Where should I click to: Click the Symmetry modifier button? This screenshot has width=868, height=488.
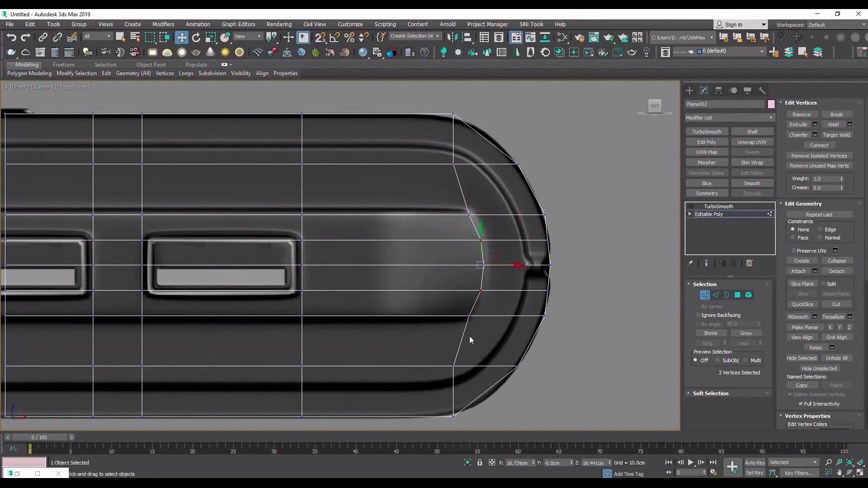707,193
